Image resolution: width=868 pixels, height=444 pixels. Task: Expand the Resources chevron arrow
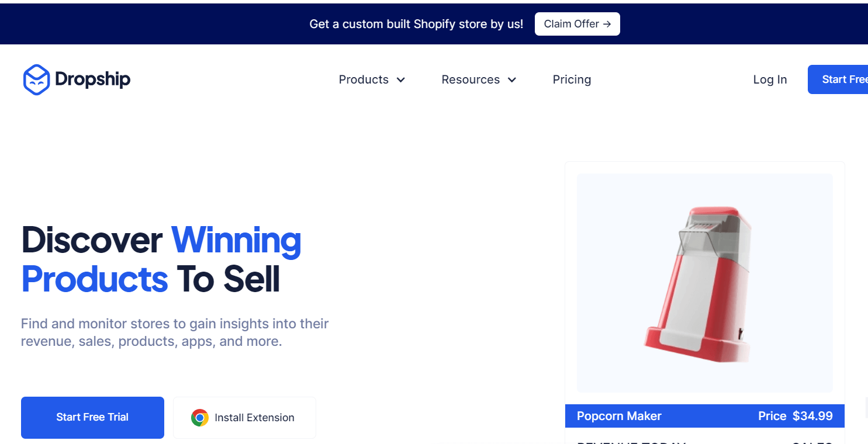(512, 80)
